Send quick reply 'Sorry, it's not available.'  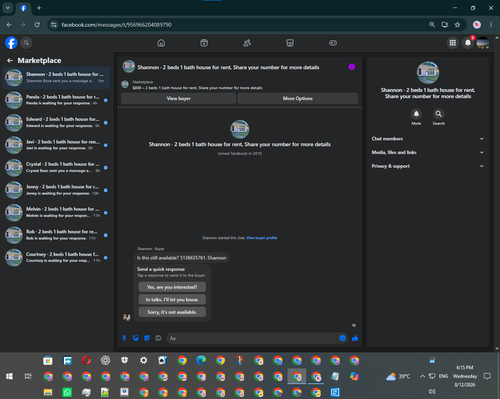(x=172, y=312)
